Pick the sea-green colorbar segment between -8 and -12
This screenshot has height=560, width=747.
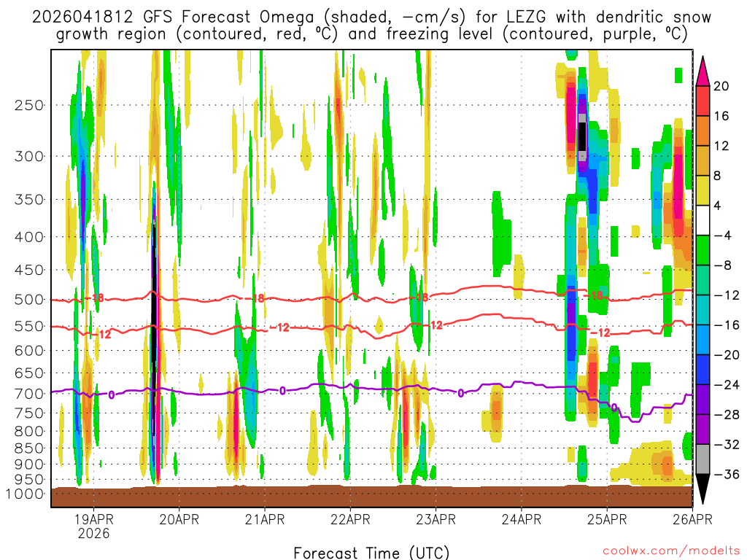703,280
